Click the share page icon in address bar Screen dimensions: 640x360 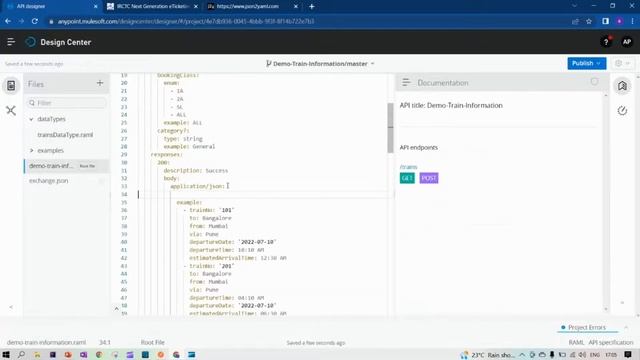575,21
